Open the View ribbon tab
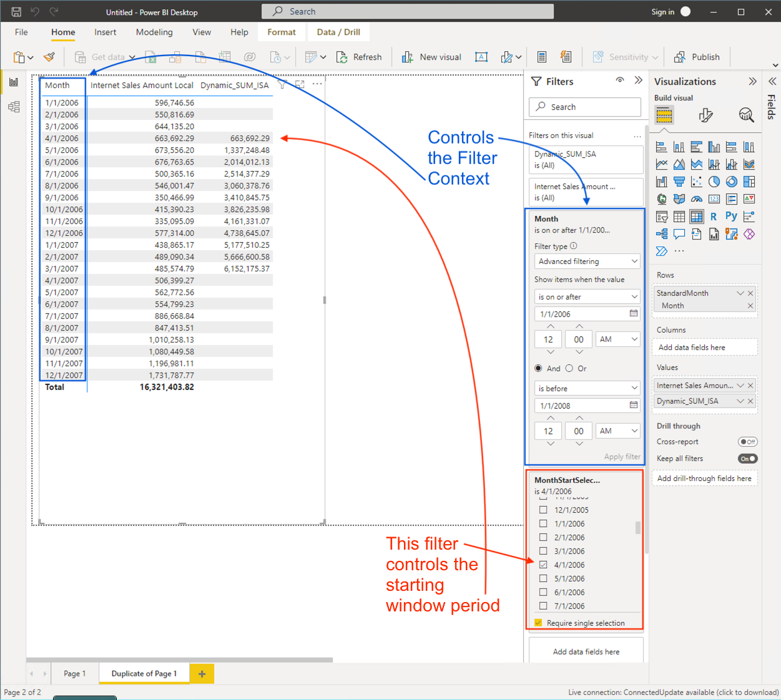The height and width of the screenshot is (700, 781). coord(202,32)
